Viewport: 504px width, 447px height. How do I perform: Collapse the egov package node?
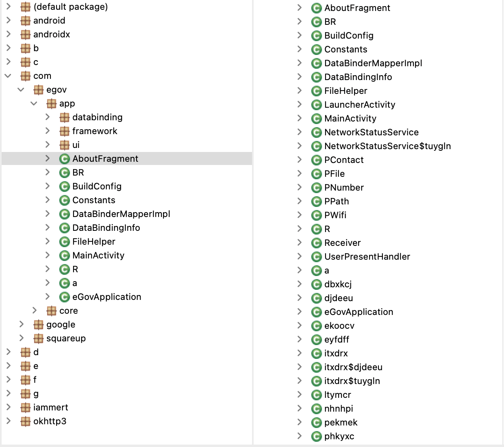21,90
